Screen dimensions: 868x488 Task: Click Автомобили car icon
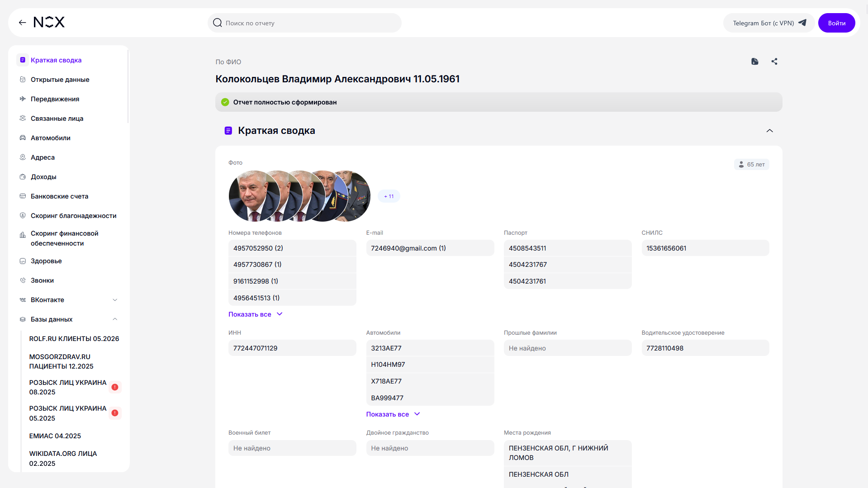[x=23, y=138]
